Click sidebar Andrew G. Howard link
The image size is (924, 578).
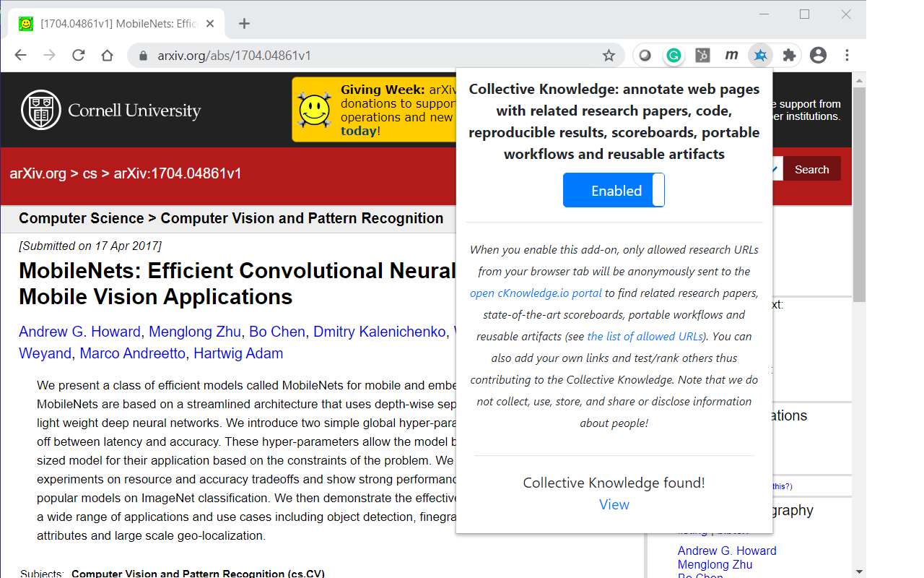coord(727,551)
